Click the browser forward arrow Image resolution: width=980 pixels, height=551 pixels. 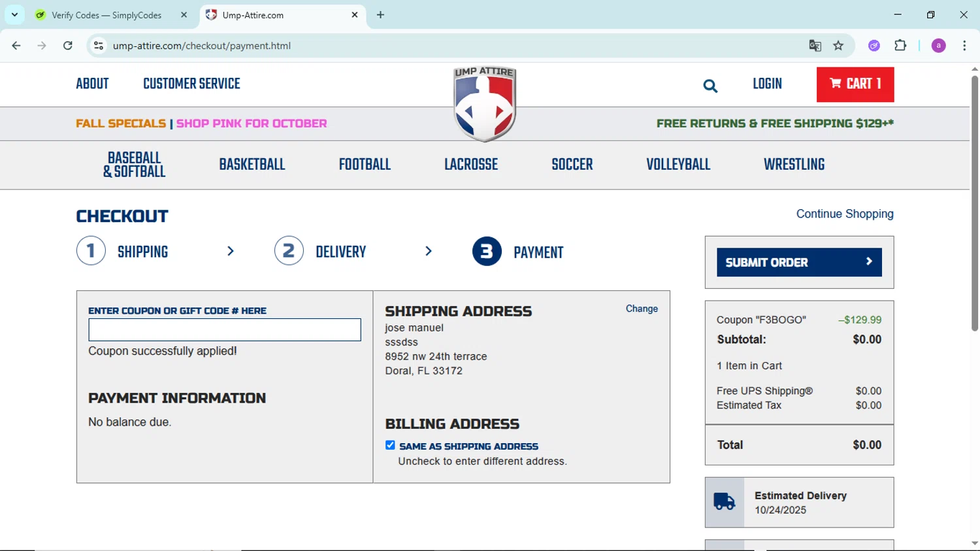tap(42, 46)
